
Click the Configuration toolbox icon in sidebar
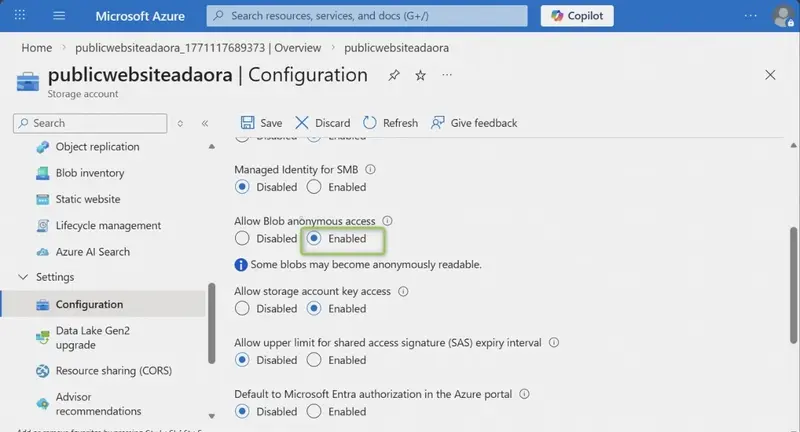pyautogui.click(x=43, y=305)
